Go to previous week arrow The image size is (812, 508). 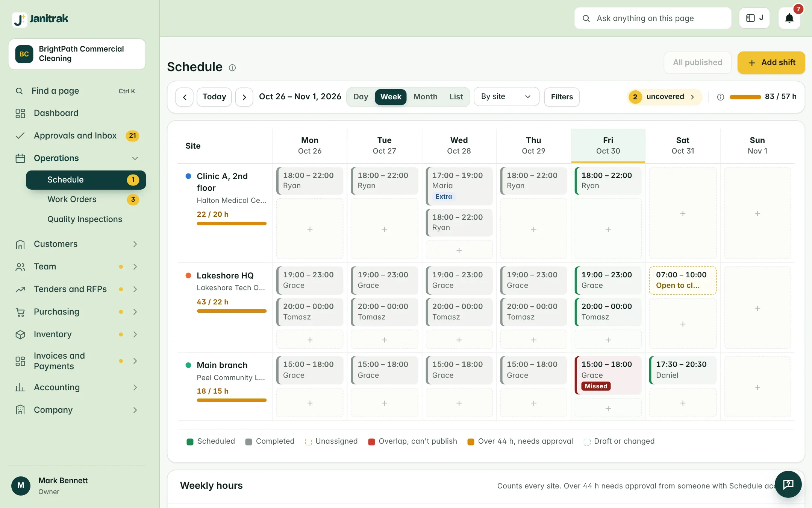(185, 97)
